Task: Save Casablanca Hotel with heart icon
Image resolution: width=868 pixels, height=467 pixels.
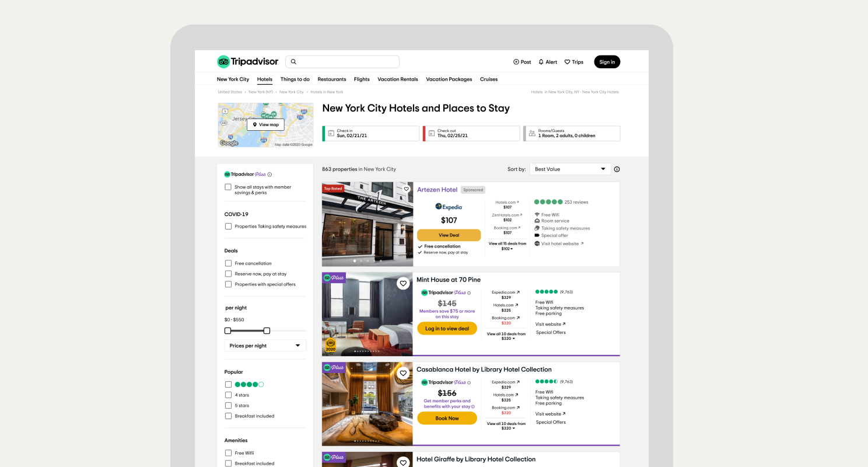Action: (403, 374)
